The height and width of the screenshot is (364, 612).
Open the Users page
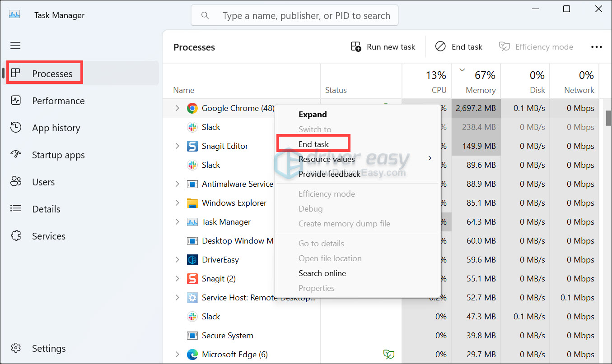pyautogui.click(x=82, y=182)
